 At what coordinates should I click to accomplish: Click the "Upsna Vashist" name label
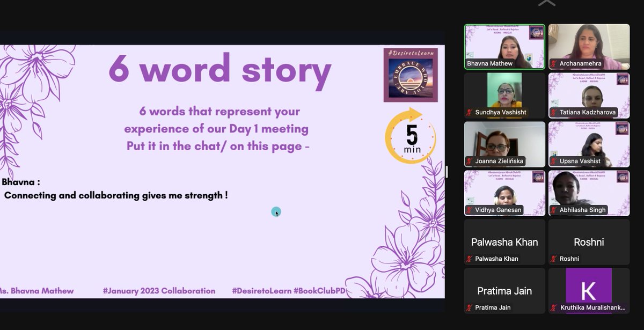580,161
